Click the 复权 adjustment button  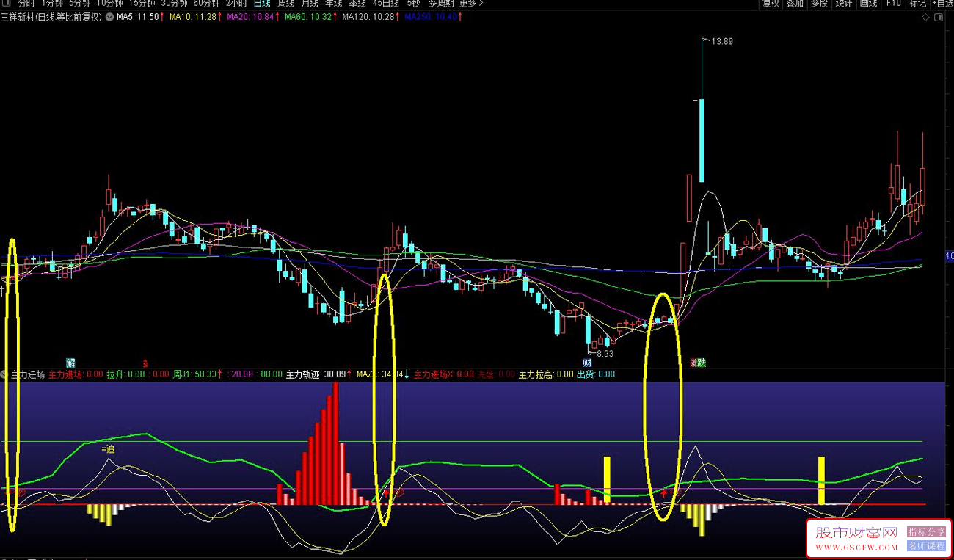point(771,3)
